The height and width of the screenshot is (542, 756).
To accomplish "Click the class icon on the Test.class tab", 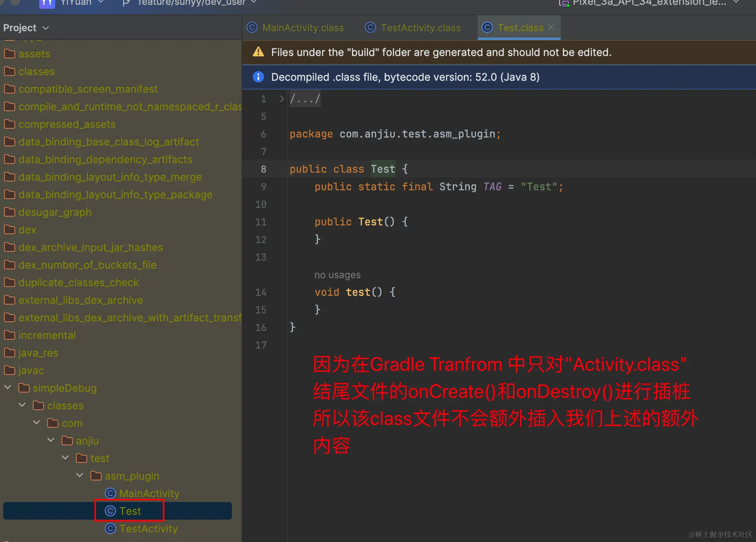I will coord(487,27).
